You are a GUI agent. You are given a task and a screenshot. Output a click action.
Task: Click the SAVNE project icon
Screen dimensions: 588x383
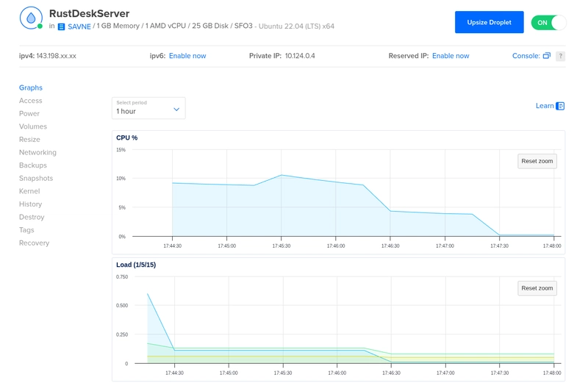[61, 26]
